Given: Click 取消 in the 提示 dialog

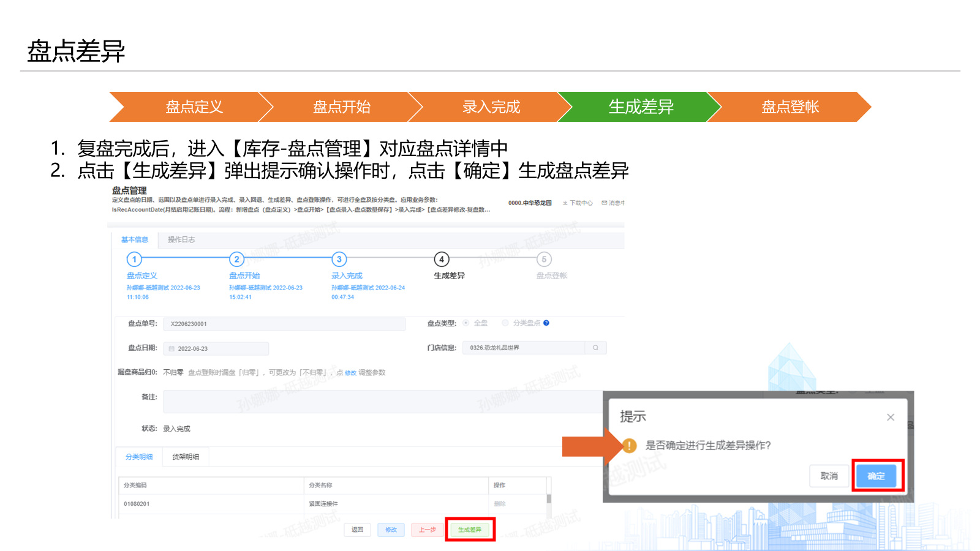Looking at the screenshot, I should (829, 476).
